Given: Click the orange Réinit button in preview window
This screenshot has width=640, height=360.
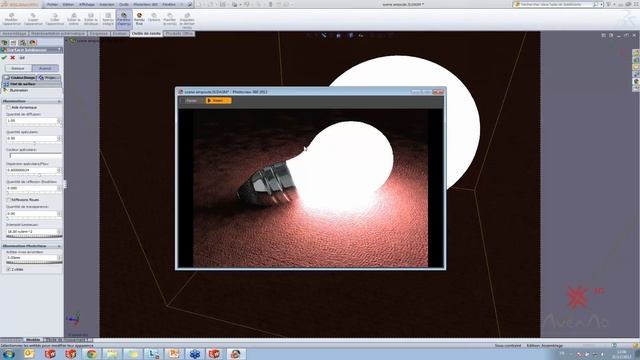Looking at the screenshot, I should (218, 100).
